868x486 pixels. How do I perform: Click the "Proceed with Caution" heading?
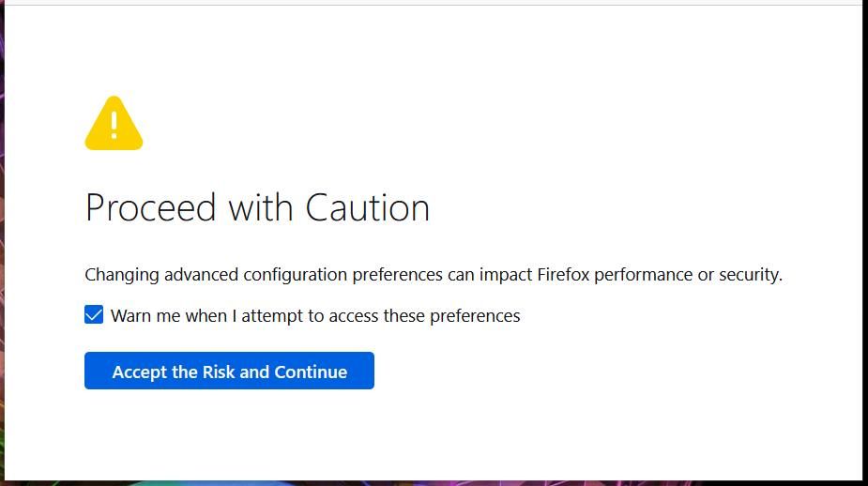coord(257,207)
